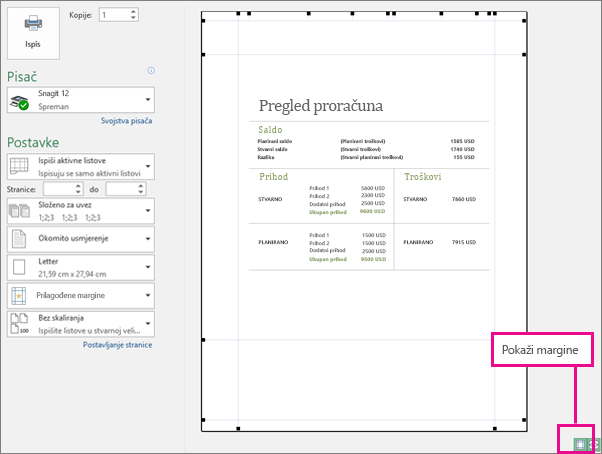Expand Bez skaliranja scaling options

[81, 324]
